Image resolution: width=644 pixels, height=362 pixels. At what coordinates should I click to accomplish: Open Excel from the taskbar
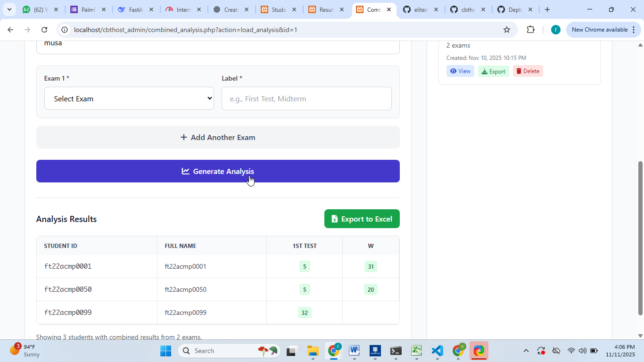coord(416,351)
